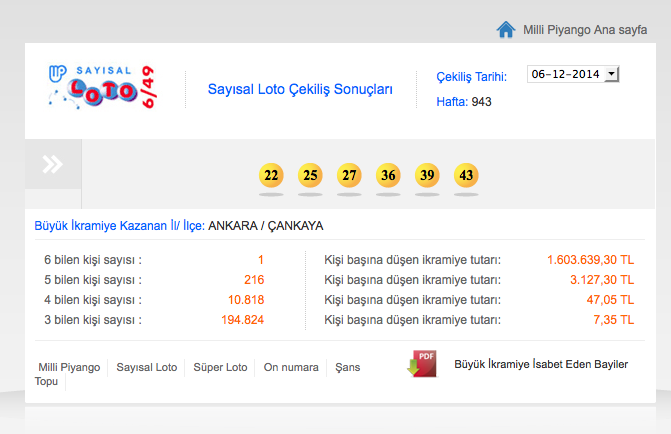Switch to Şans Topu tab
The image size is (671, 434).
(x=347, y=367)
